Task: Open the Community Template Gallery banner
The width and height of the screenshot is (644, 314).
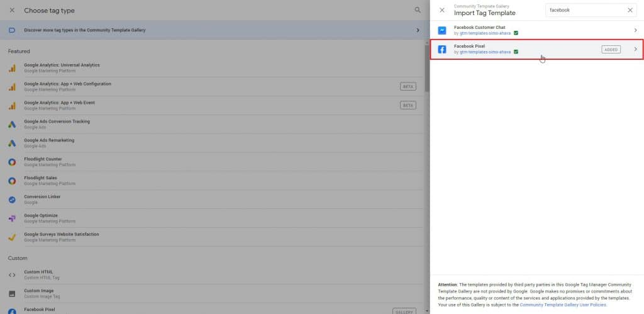Action: point(214,30)
